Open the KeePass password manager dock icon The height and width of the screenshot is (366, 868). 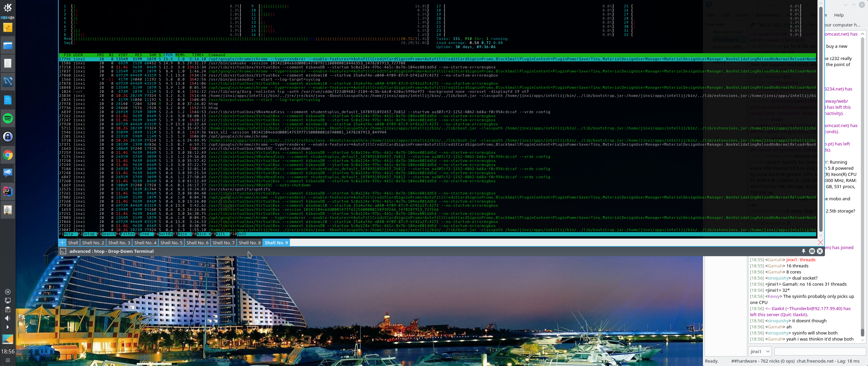point(7,137)
